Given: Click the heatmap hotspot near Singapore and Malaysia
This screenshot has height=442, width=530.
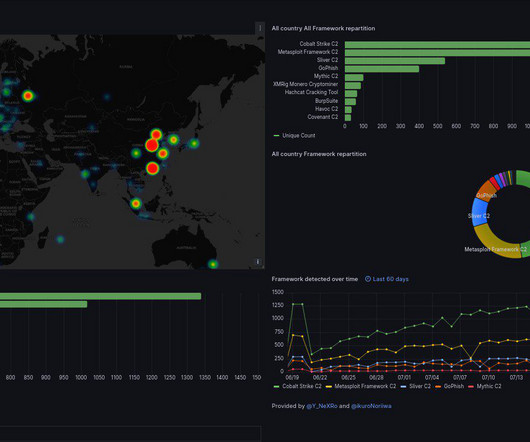Looking at the screenshot, I should pos(136,204).
